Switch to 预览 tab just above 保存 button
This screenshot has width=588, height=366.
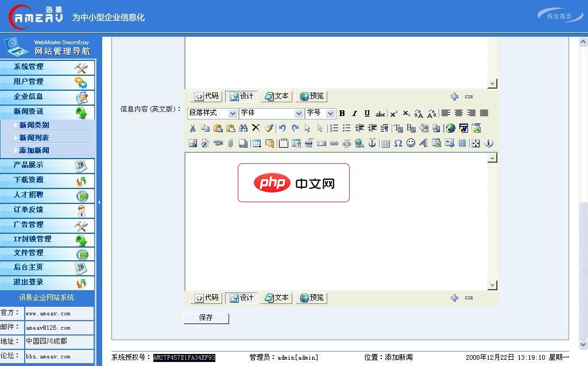pyautogui.click(x=312, y=298)
